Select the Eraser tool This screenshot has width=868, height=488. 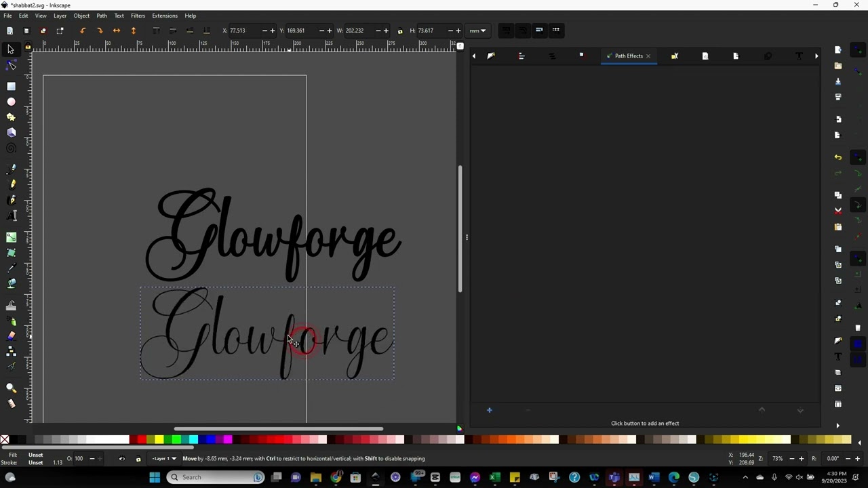coord(11,335)
